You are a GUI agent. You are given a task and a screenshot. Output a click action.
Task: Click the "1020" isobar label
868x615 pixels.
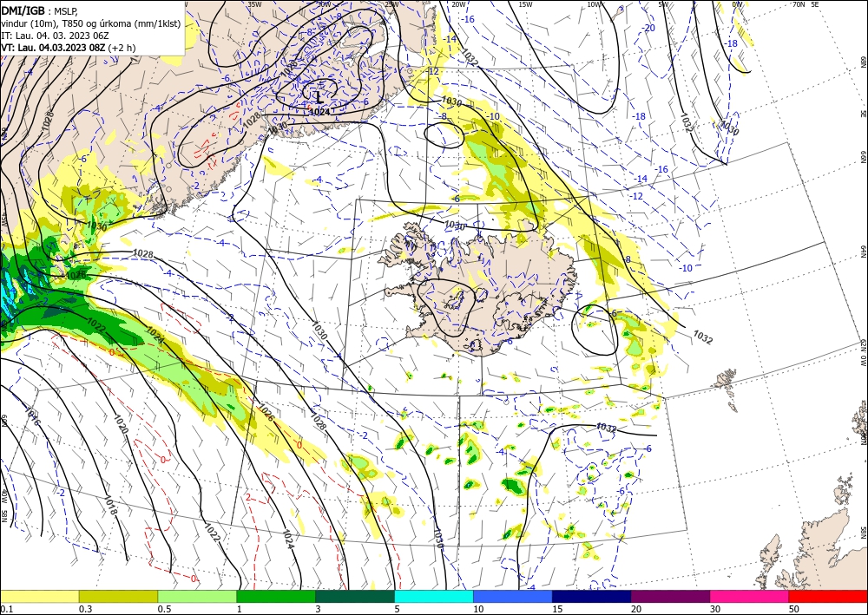(122, 424)
